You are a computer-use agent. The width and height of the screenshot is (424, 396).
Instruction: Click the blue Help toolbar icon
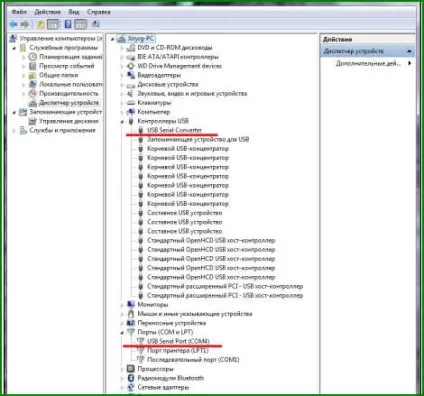pos(68,24)
